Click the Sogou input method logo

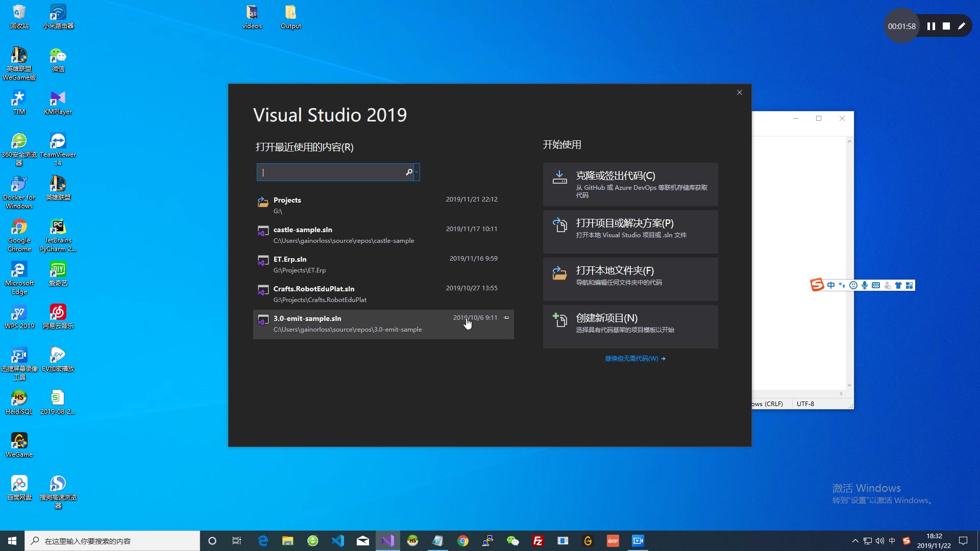(x=817, y=285)
